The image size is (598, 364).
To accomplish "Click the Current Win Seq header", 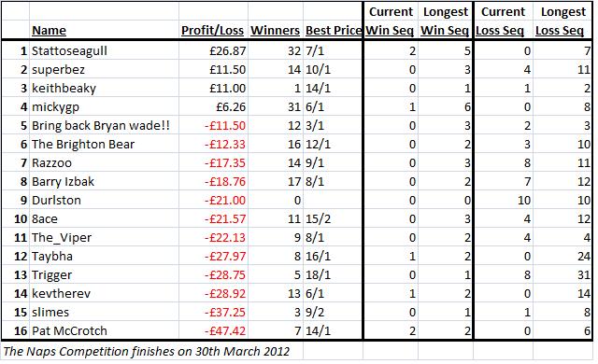I will click(391, 21).
